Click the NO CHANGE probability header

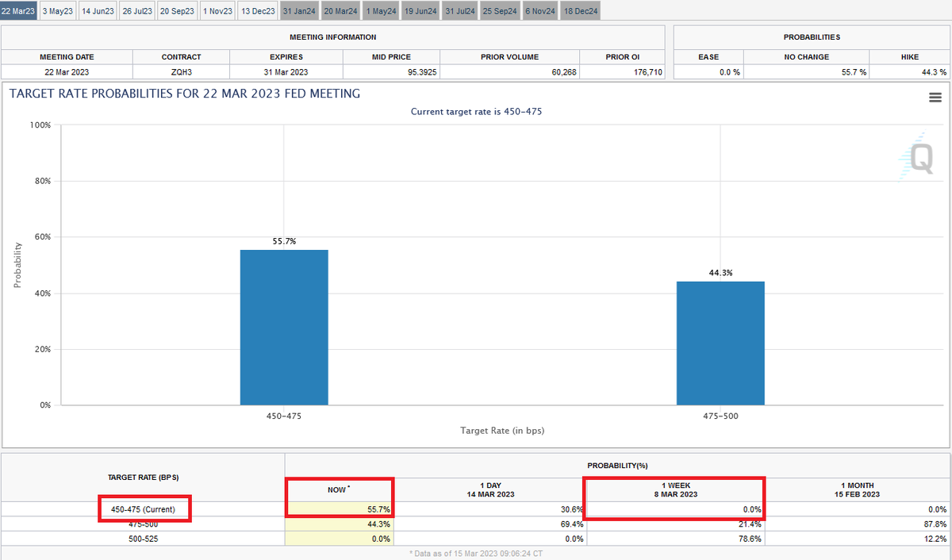pos(806,57)
